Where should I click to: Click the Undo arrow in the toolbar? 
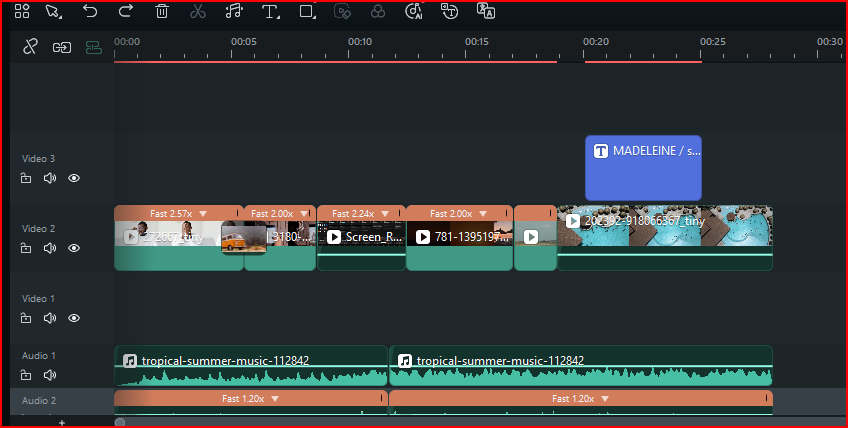pyautogui.click(x=90, y=11)
